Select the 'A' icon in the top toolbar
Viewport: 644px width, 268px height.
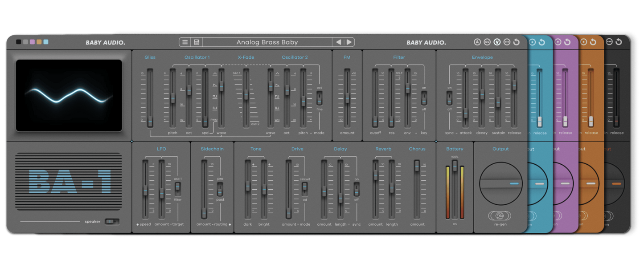(476, 42)
